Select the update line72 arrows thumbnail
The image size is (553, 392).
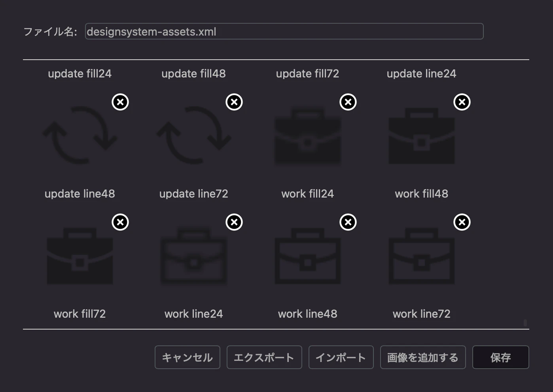click(x=194, y=135)
